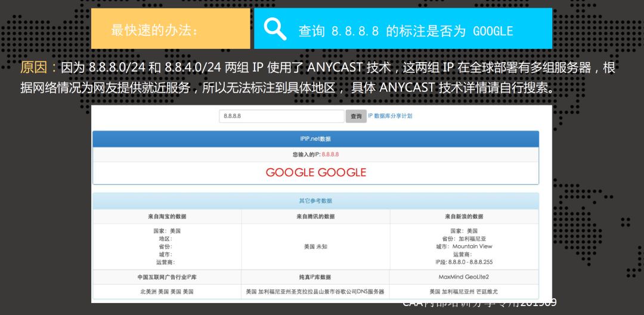Click the 来自新浪的数据 column header

(464, 217)
